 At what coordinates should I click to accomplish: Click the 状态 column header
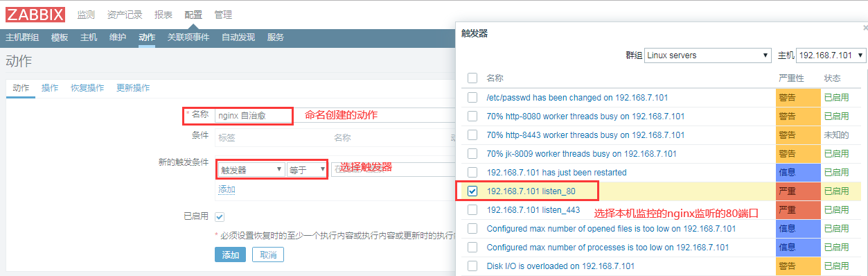point(832,78)
